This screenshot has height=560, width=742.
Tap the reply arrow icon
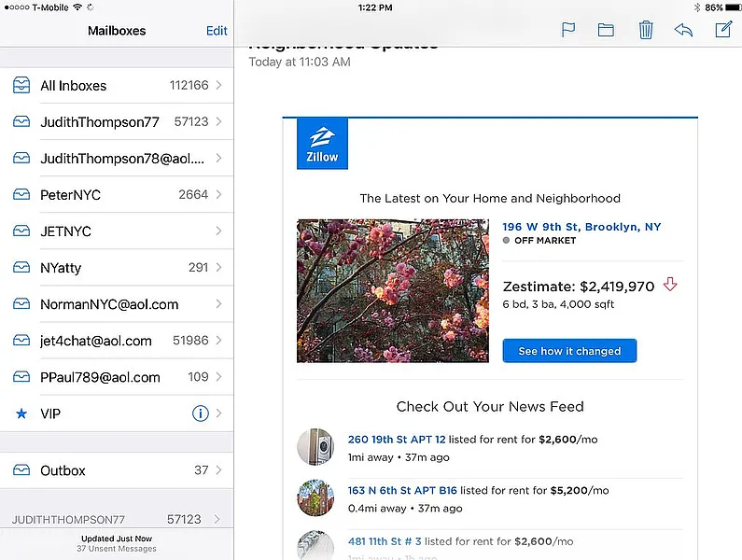683,31
